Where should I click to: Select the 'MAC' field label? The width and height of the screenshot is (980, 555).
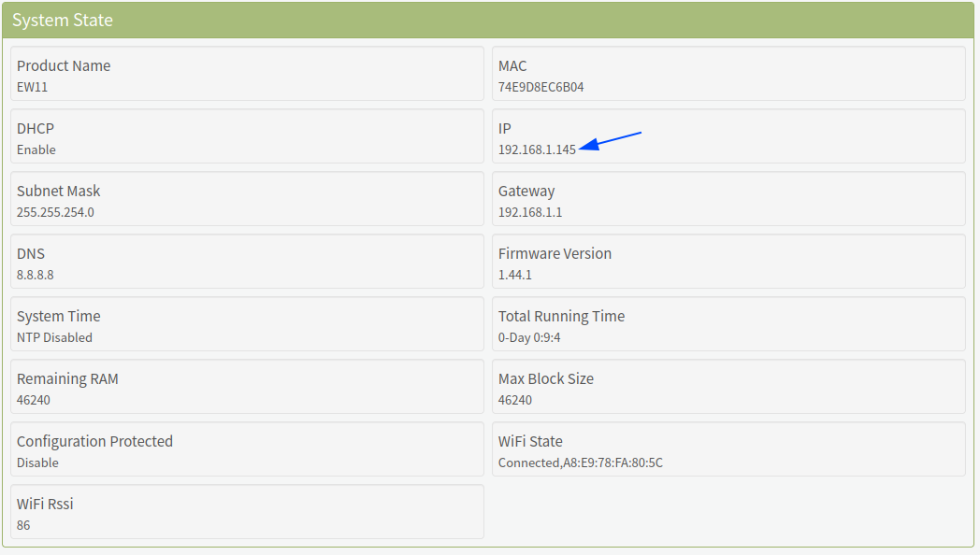tap(512, 65)
